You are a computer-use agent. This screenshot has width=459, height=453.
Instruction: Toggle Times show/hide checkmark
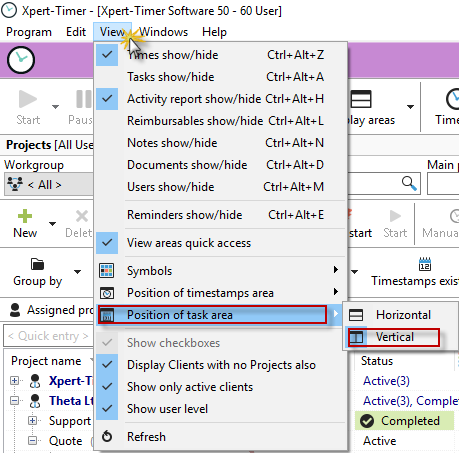point(107,55)
